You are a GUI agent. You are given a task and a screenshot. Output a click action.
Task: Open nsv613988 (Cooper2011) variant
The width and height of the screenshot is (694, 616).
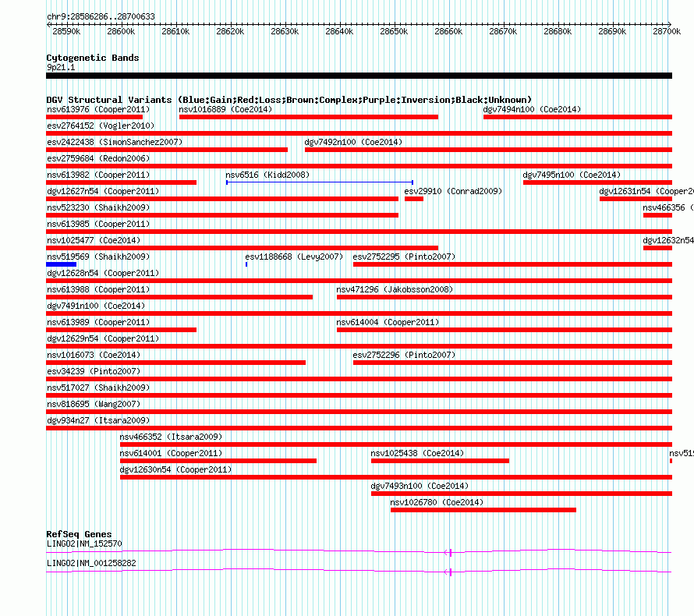point(98,289)
